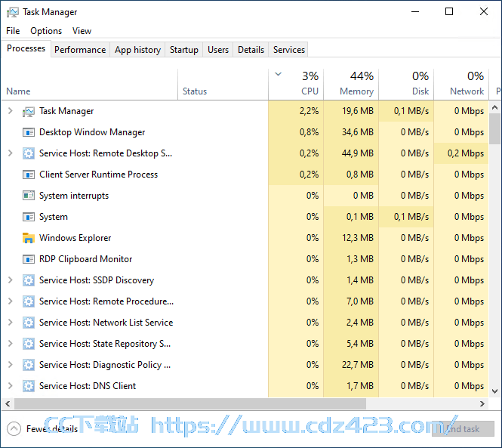Switch to the App history tab
The image size is (502, 448).
(x=137, y=50)
